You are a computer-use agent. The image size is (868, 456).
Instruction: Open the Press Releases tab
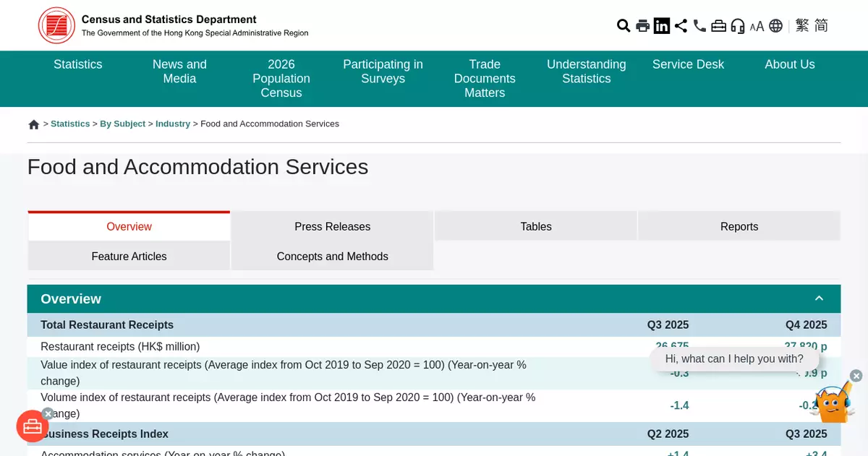332,226
